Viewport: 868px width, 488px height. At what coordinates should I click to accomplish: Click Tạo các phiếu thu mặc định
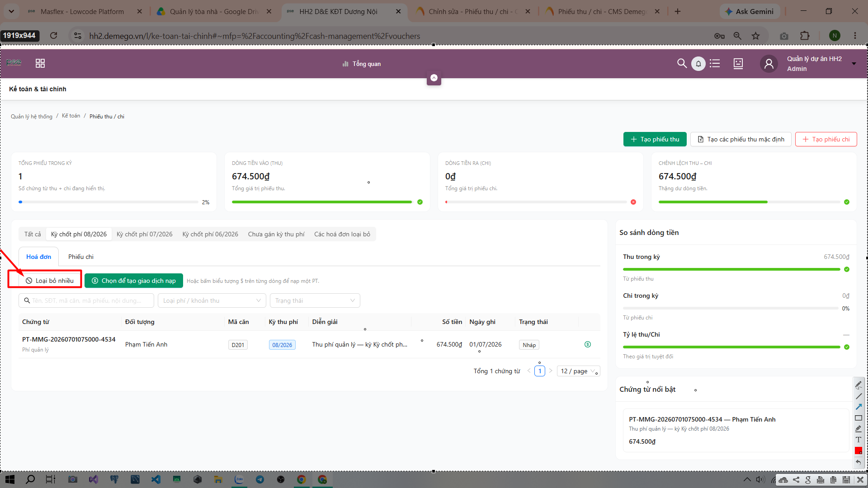pyautogui.click(x=741, y=139)
